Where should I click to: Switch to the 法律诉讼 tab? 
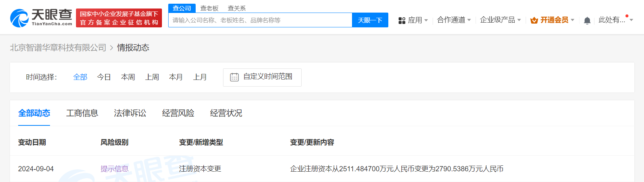click(x=130, y=113)
